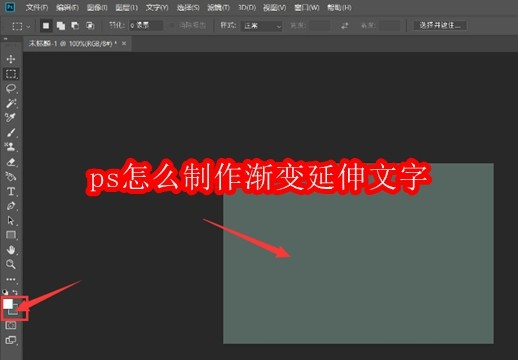Select the Rectangular Marquee tool in toolbox
Viewport: 518px width, 360px height.
[x=11, y=74]
